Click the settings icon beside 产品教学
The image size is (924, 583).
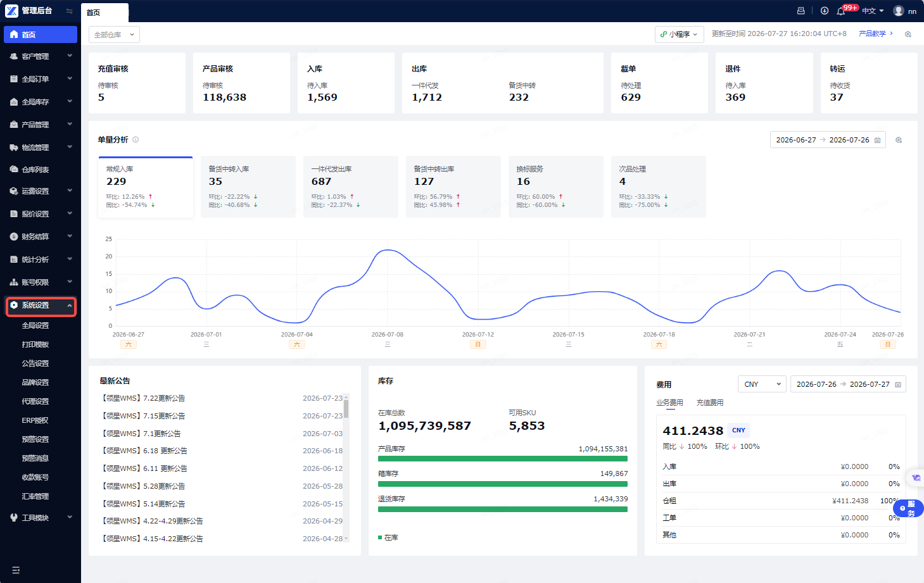click(908, 34)
